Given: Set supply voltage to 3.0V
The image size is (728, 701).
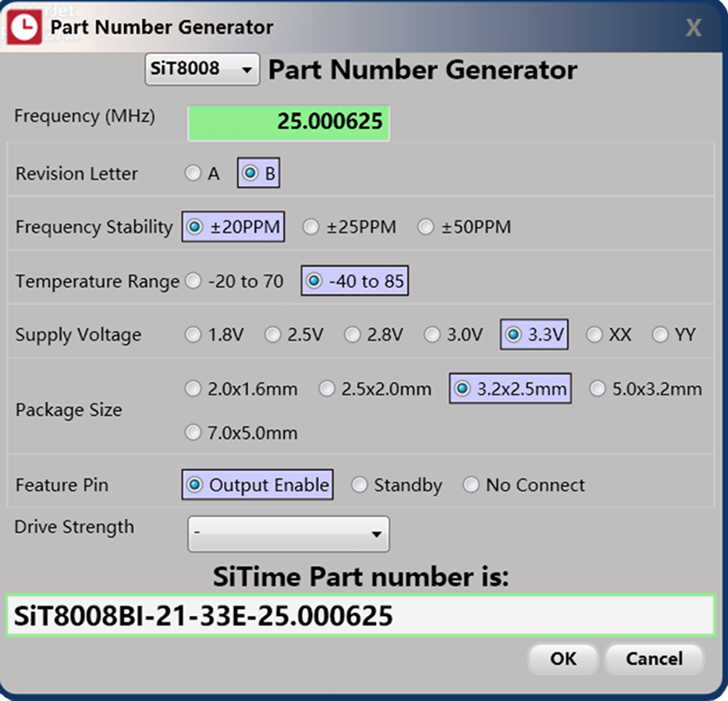Looking at the screenshot, I should coord(453,334).
